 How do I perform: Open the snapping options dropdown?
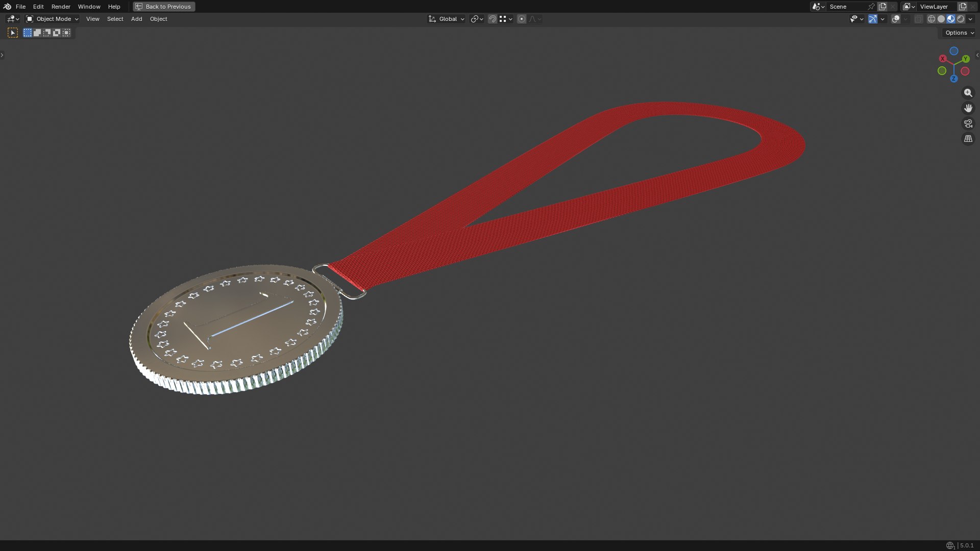[x=506, y=19]
